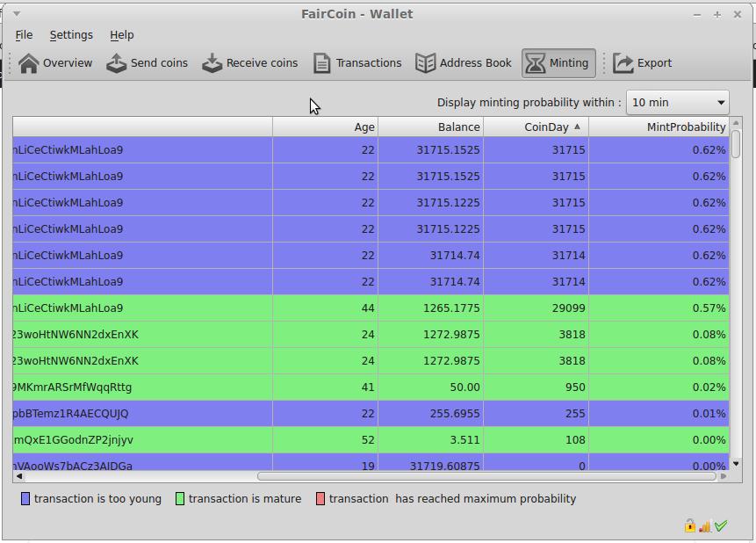Click the "Display minting probability within" label
Viewport: 756px width, 543px height.
point(529,103)
